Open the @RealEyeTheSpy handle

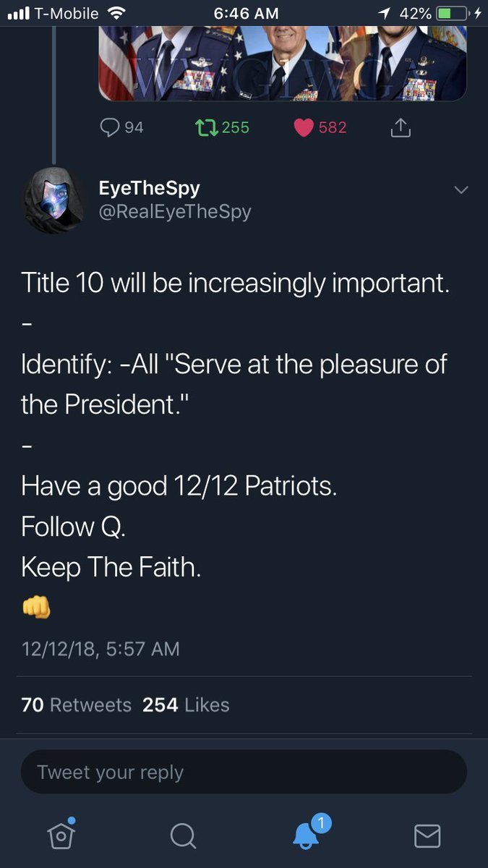point(175,212)
